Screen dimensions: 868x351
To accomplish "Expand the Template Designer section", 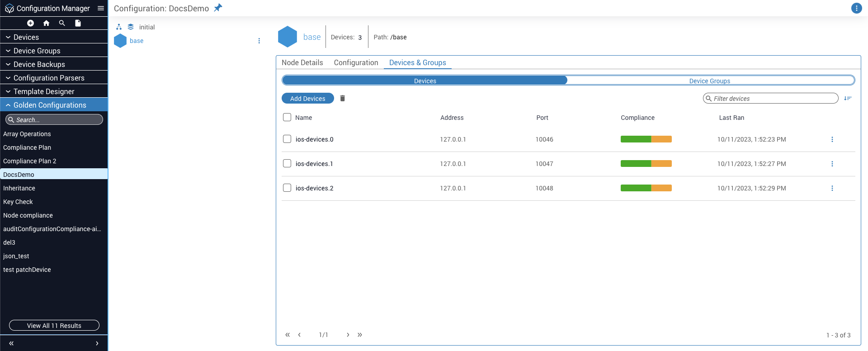I will point(44,91).
